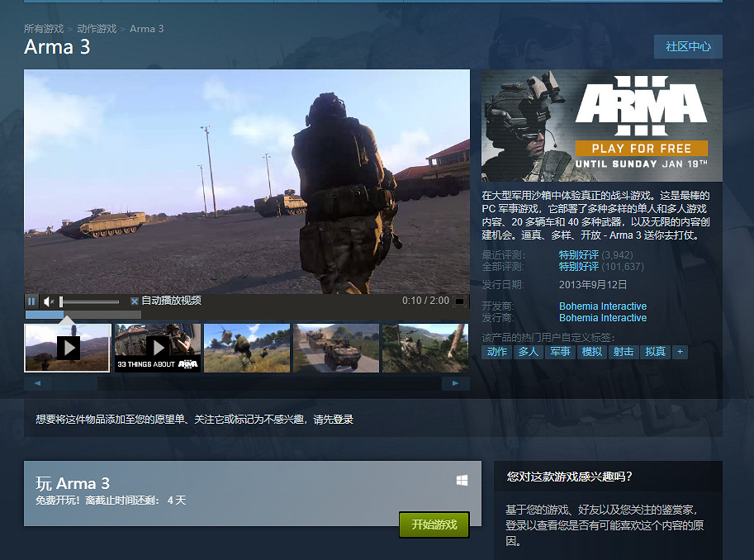
Task: Select the 模拟 tag
Action: [592, 352]
